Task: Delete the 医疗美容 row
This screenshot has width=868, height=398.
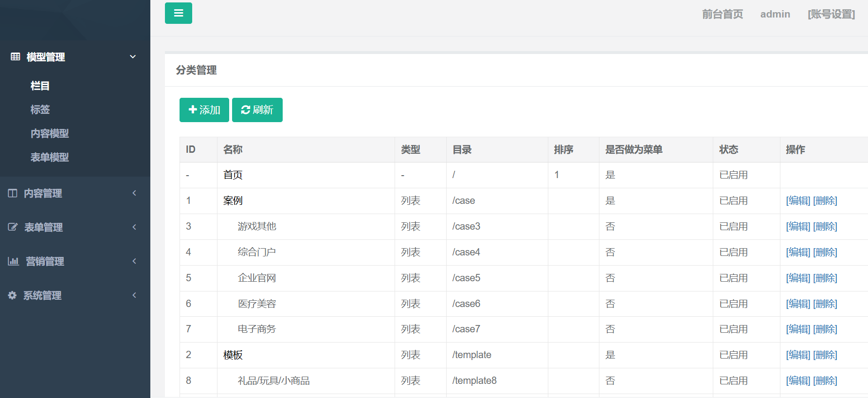Action: [825, 304]
